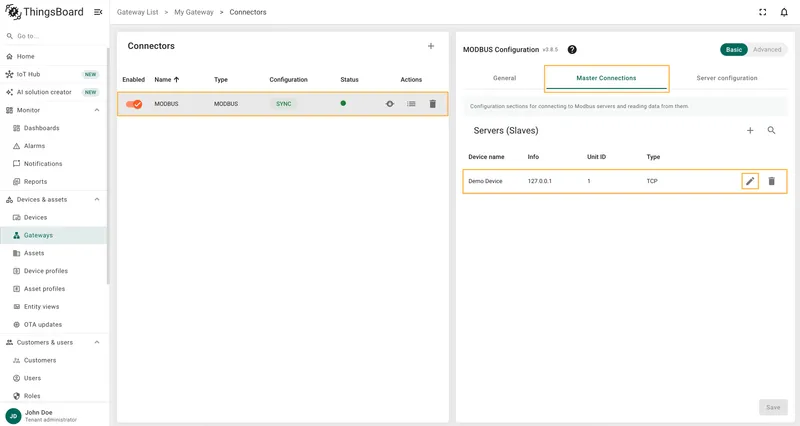Go to My Gateway breadcrumb
Image resolution: width=800 pixels, height=426 pixels.
tap(194, 12)
